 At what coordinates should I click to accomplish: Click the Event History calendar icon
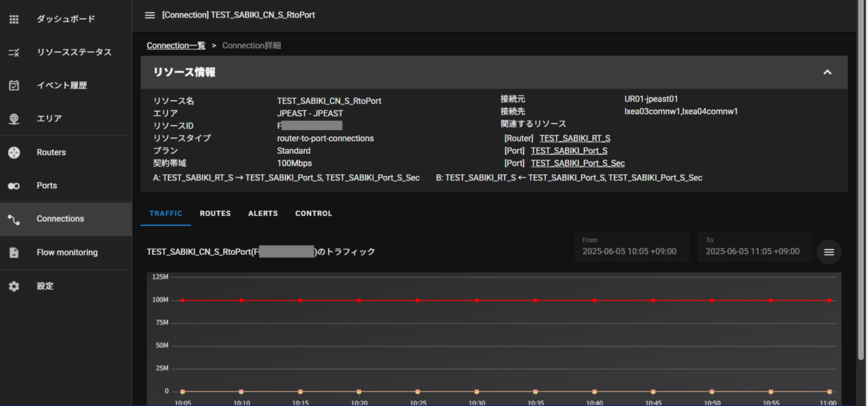[x=14, y=85]
